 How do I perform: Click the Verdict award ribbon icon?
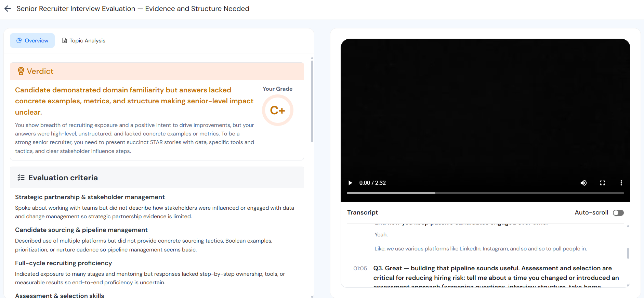[21, 71]
